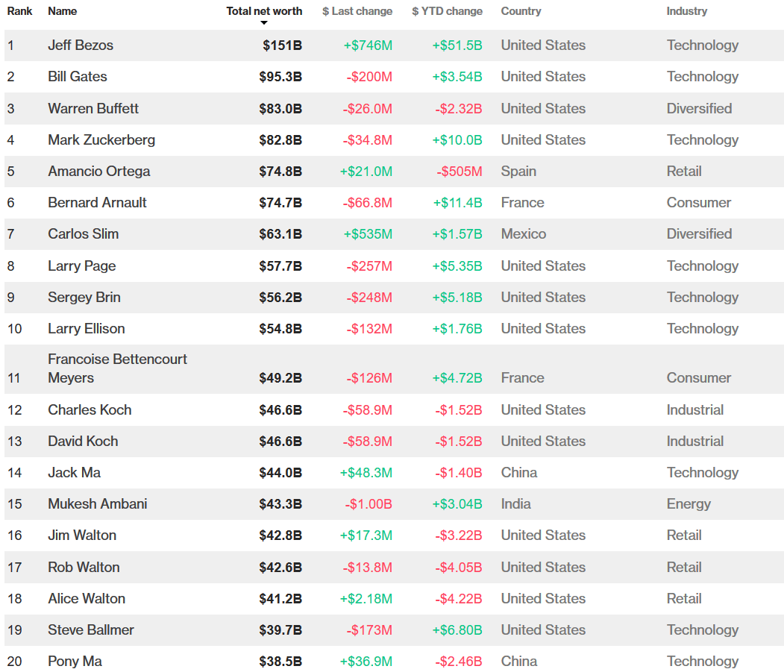Open Bill Gates profile name
This screenshot has height=672, width=784.
[x=78, y=77]
